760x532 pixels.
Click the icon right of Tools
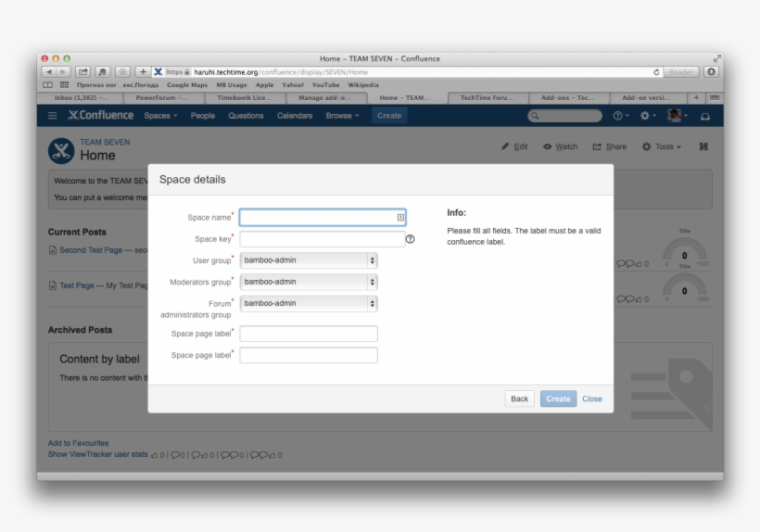703,146
